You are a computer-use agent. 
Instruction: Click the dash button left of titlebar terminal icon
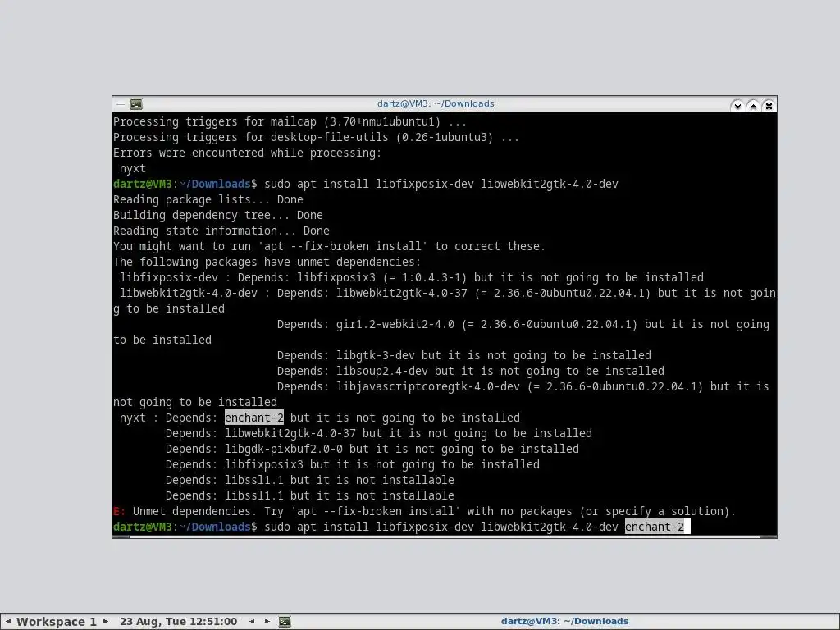click(121, 104)
